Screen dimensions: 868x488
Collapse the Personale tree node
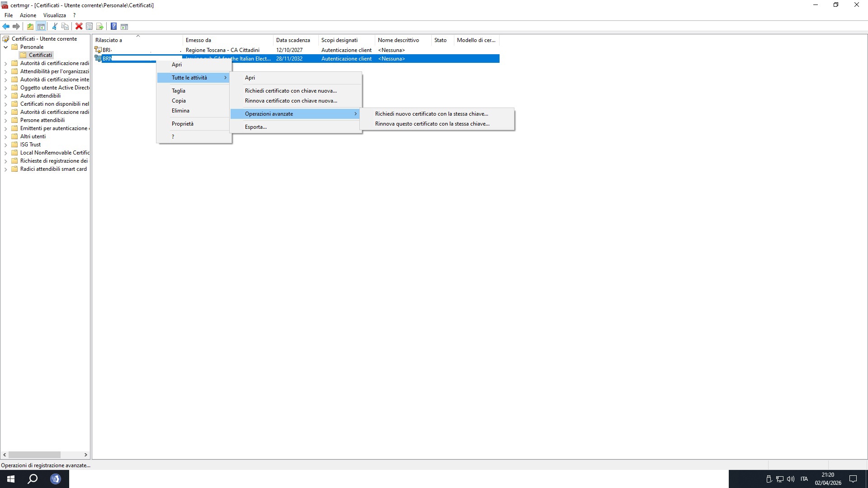tap(5, 47)
